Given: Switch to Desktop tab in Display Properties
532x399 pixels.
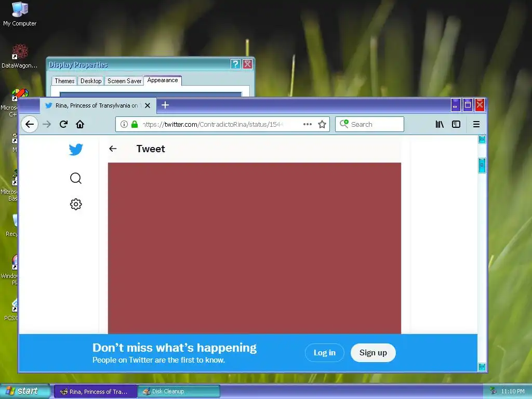Looking at the screenshot, I should [x=91, y=81].
